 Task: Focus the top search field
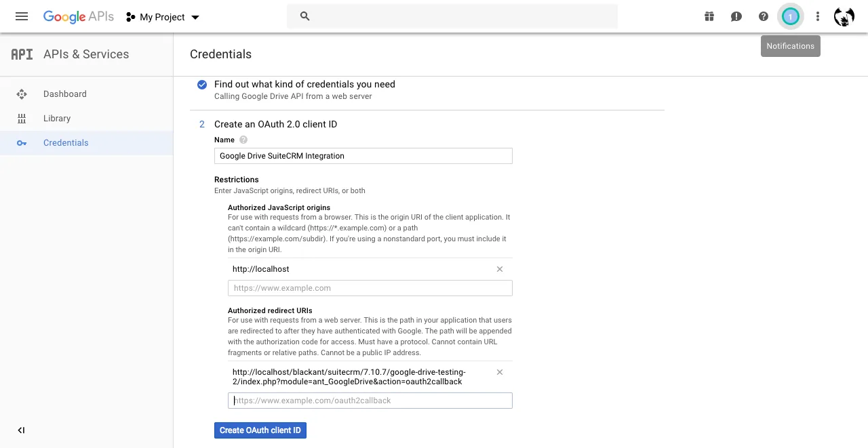tap(452, 16)
